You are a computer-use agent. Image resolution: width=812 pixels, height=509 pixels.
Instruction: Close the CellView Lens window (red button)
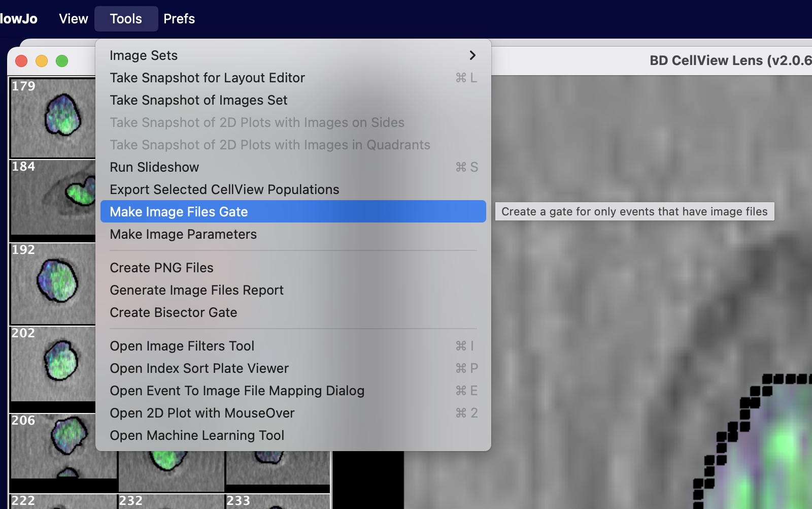(21, 61)
